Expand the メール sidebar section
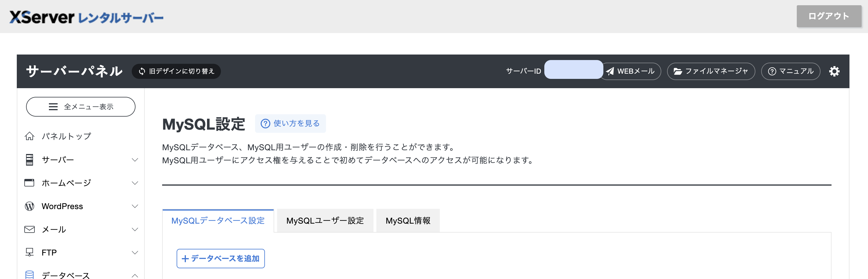 [135, 229]
